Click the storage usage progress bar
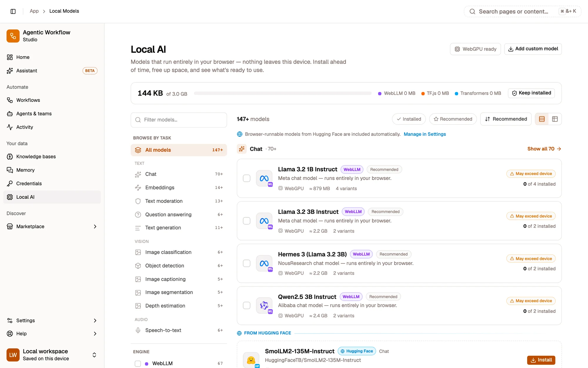Viewport: 588px width, 368px height. (283, 93)
